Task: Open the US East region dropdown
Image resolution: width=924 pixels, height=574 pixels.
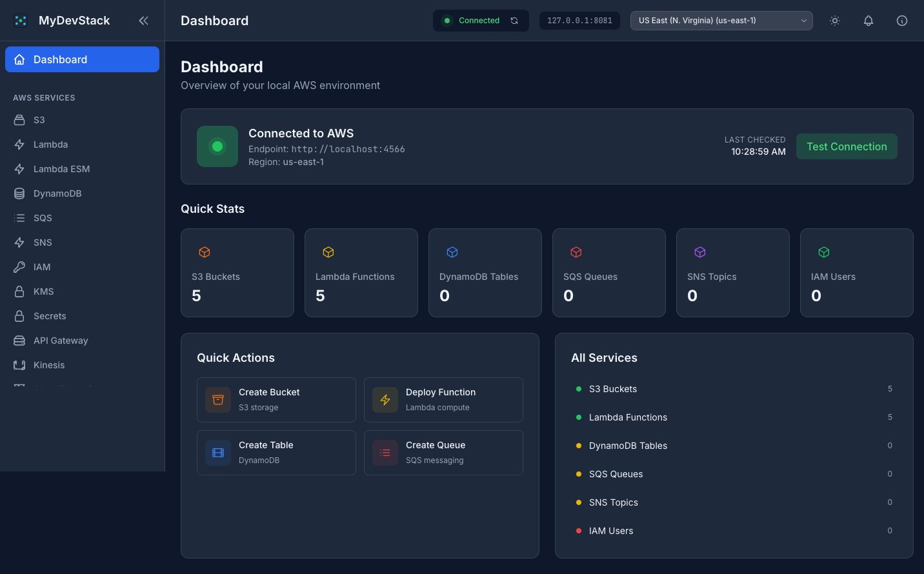Action: coord(721,21)
